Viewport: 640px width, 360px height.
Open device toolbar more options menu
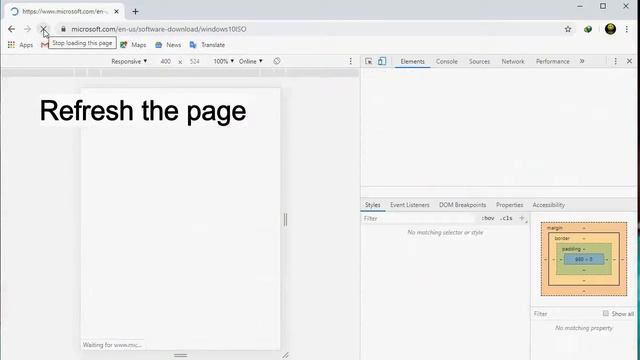(x=350, y=61)
